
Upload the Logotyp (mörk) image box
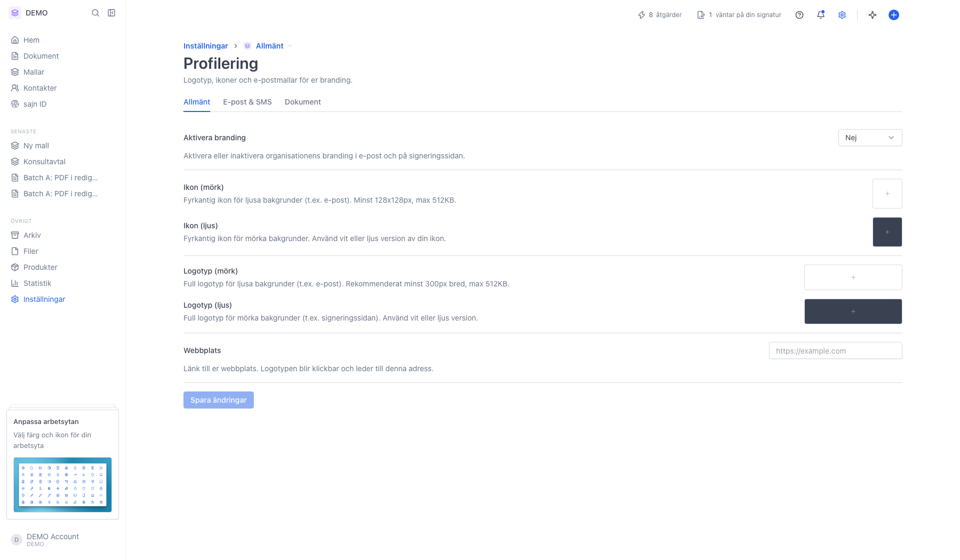[x=853, y=277]
